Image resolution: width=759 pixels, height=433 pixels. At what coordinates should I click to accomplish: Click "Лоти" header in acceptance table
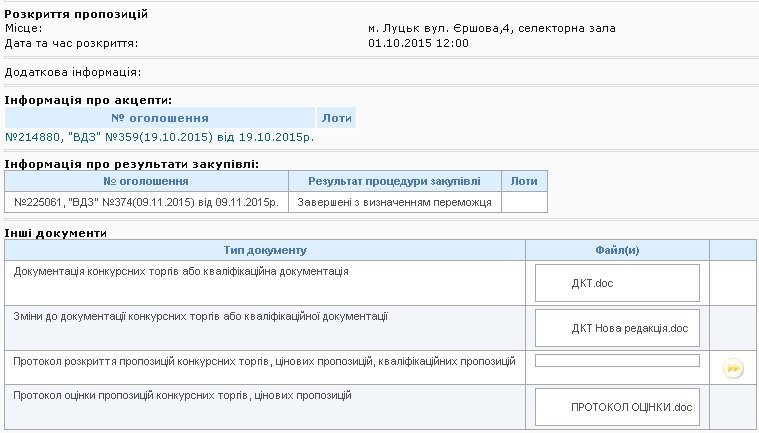click(337, 118)
